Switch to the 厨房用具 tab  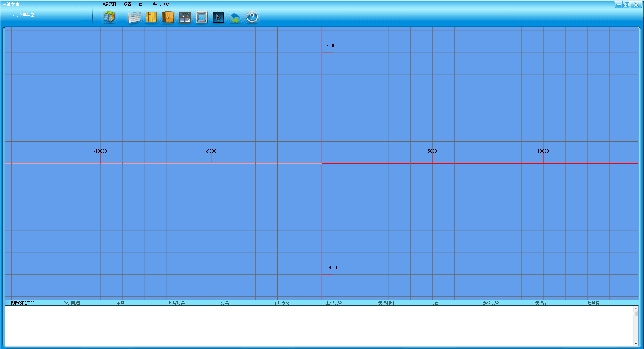click(x=177, y=303)
